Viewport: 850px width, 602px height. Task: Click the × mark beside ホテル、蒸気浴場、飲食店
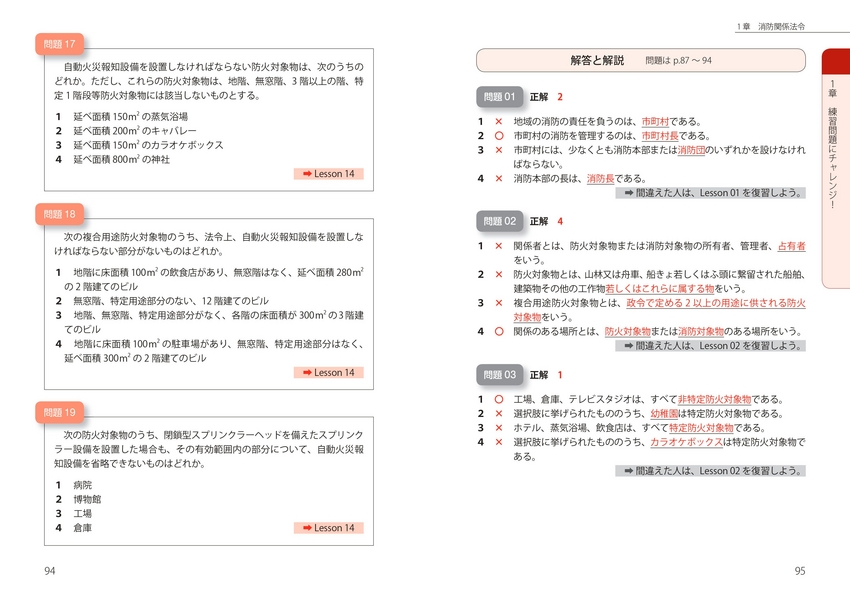click(499, 428)
